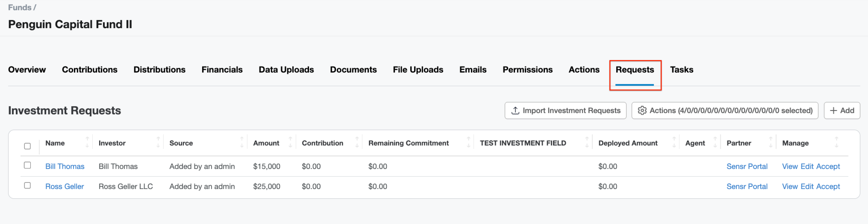Click the plus icon on Add button
This screenshot has width=868, height=224.
tap(833, 111)
